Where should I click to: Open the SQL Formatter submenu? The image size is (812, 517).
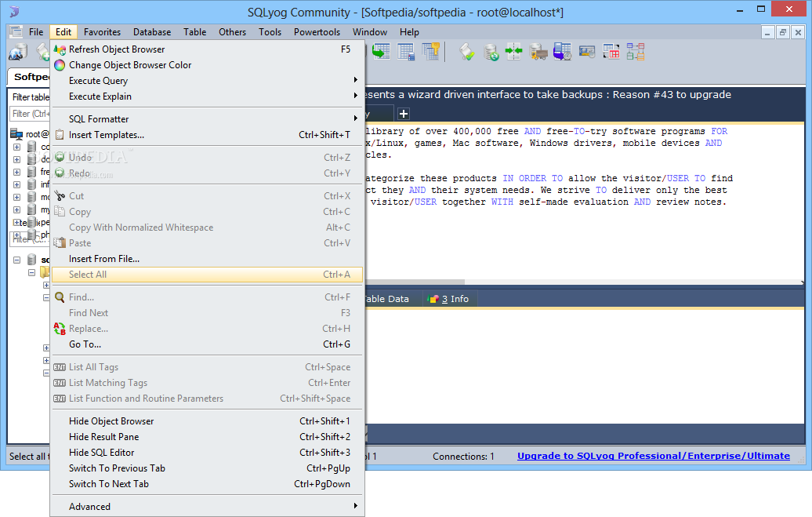point(207,119)
